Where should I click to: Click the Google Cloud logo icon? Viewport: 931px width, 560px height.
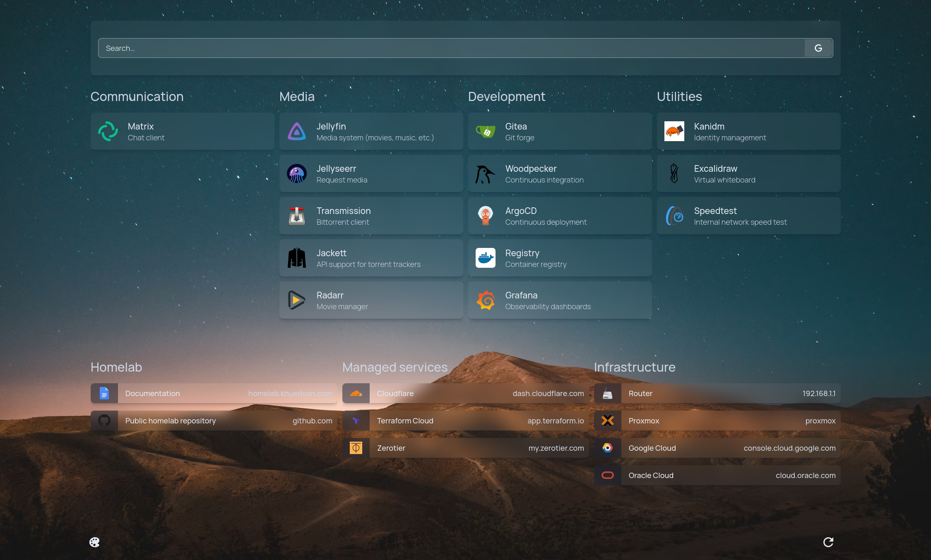608,448
